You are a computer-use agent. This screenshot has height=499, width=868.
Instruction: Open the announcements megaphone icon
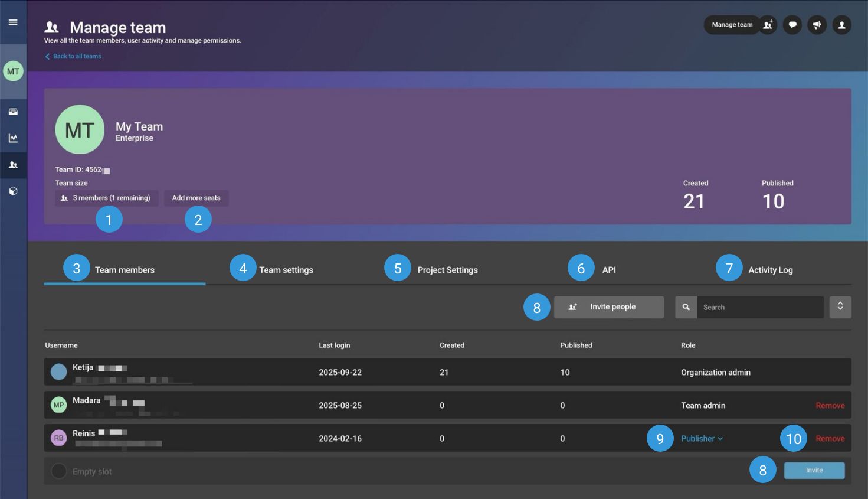[x=817, y=25]
